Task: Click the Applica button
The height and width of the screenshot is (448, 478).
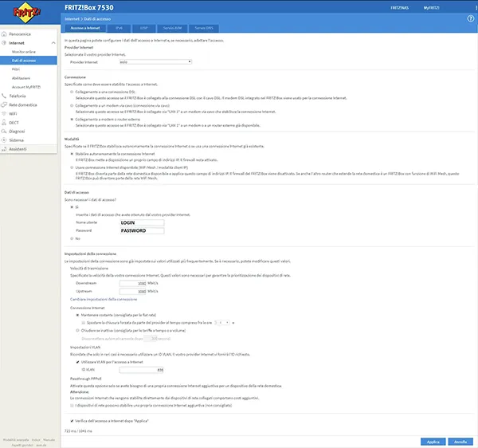Action: (x=430, y=441)
